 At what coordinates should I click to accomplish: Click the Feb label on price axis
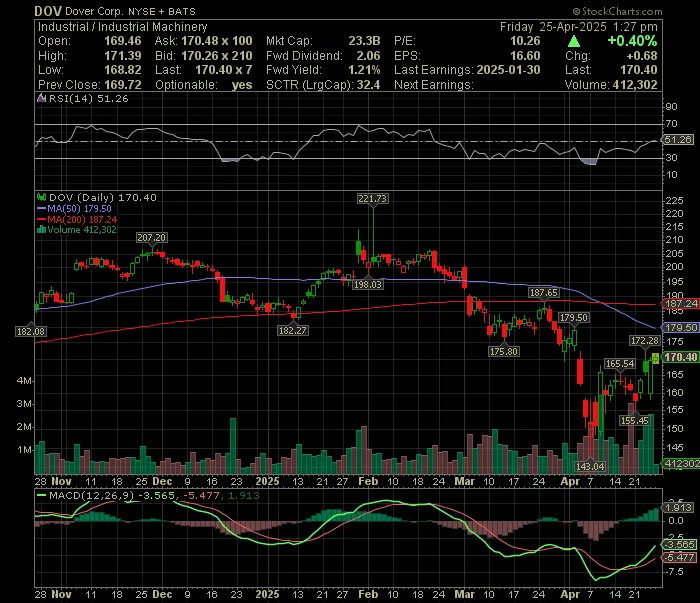coord(368,482)
